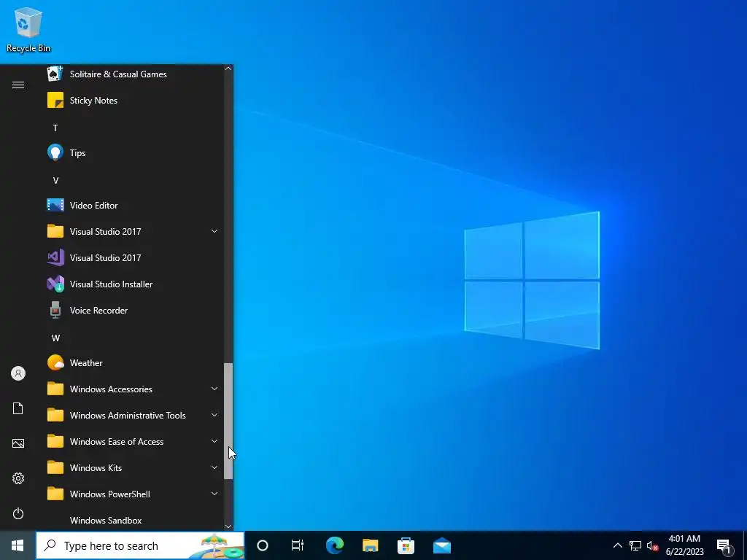Open Voice Recorder
Image resolution: width=747 pixels, height=560 pixels.
tap(133, 310)
